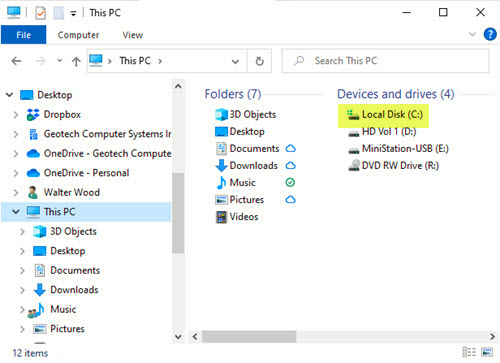Select the 3D Objects folder icon
500x363 pixels.
click(x=221, y=115)
